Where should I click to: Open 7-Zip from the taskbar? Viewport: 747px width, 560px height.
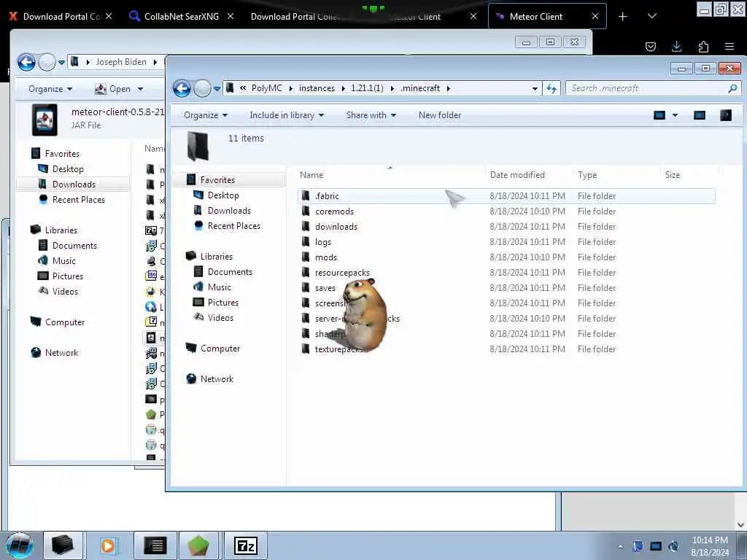245,545
